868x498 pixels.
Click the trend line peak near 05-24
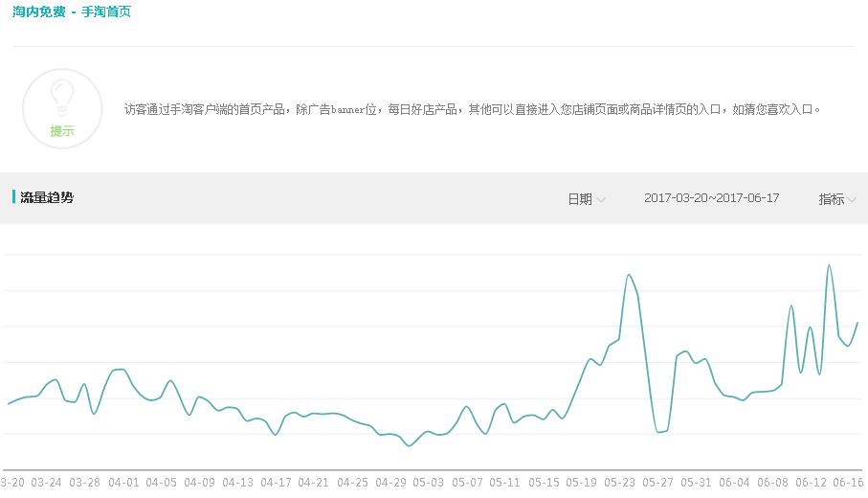(x=628, y=275)
